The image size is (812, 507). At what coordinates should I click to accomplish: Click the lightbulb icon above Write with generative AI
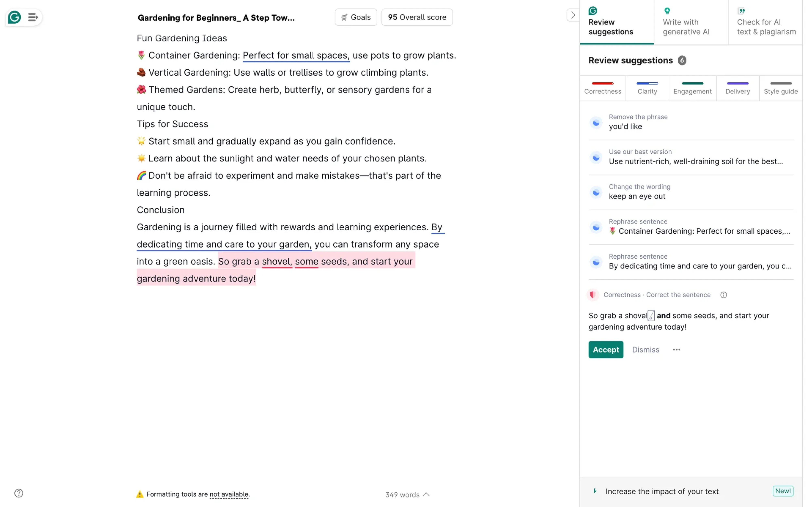[667, 11]
